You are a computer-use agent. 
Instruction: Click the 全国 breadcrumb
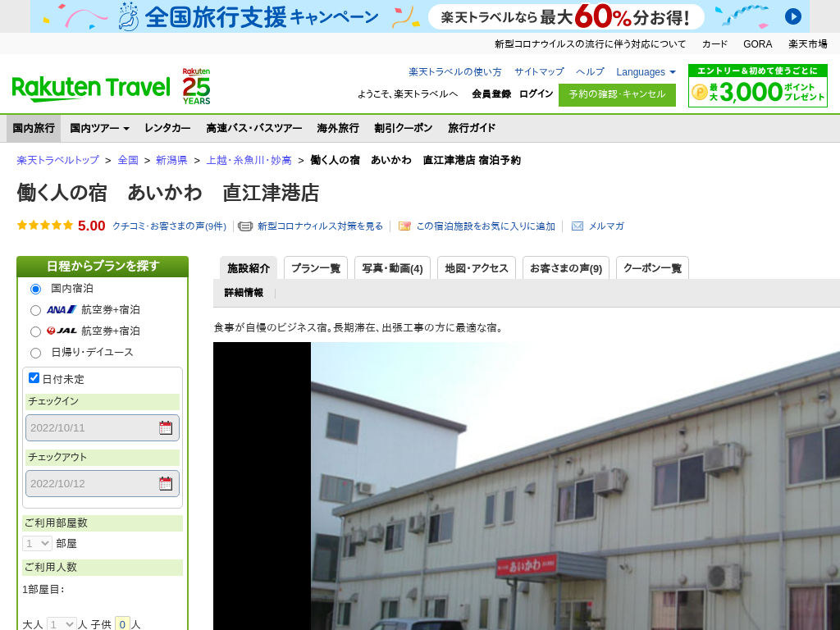(x=128, y=160)
